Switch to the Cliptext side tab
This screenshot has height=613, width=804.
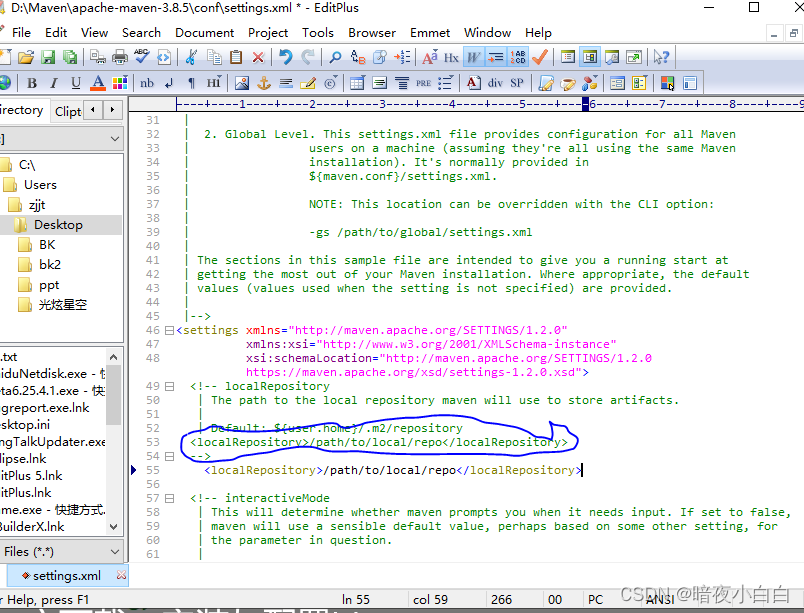pyautogui.click(x=68, y=111)
